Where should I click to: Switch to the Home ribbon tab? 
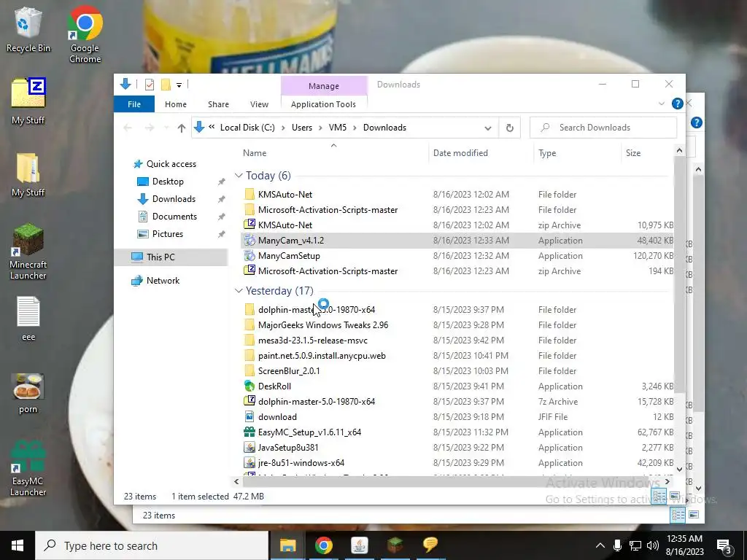[176, 104]
